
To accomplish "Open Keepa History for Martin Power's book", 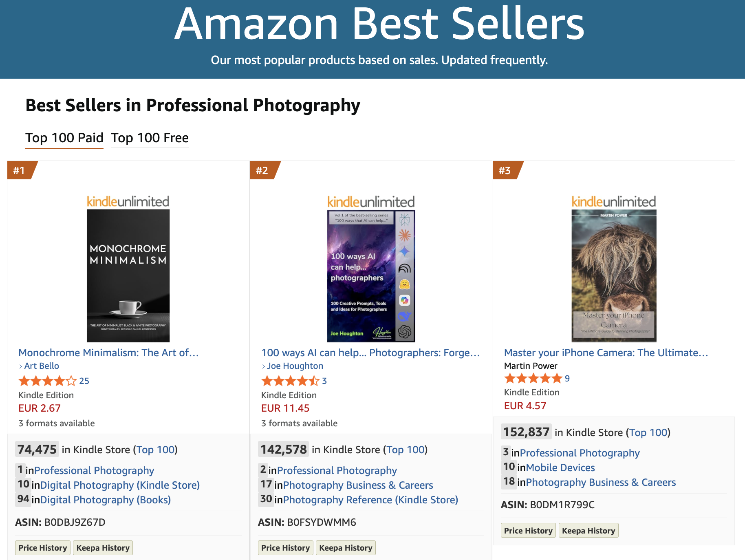I will pyautogui.click(x=588, y=531).
